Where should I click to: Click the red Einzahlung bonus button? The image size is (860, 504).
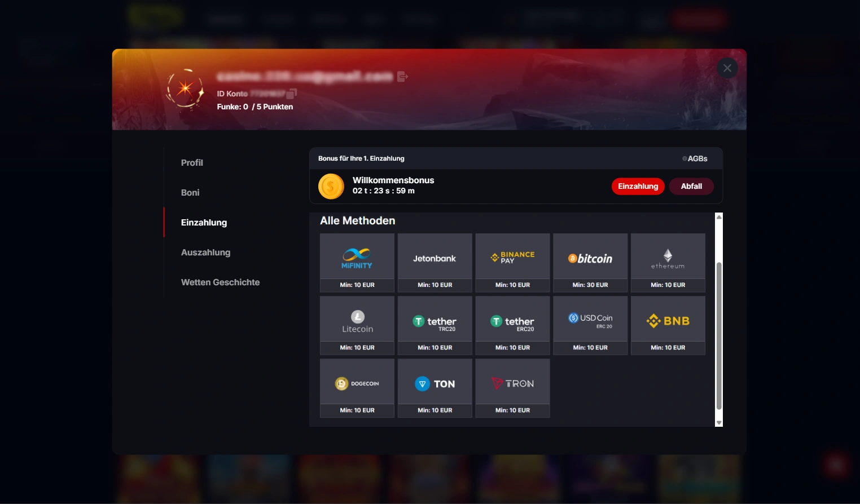point(638,186)
